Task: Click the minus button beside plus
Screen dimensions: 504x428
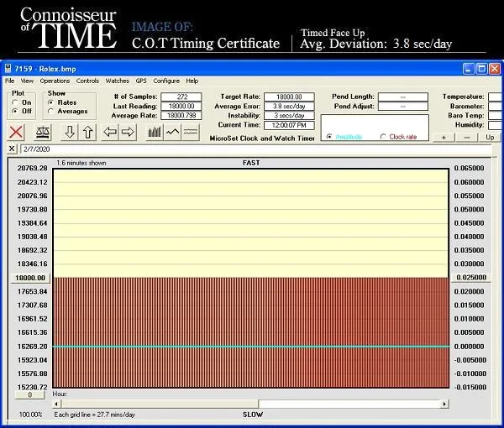Action: pos(467,138)
